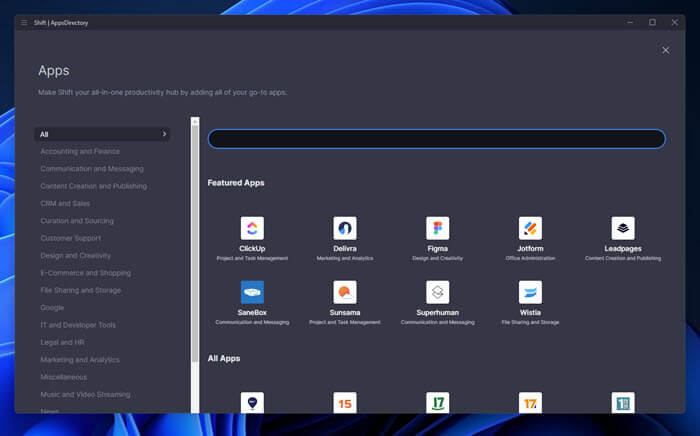Open the hamburger menu in title bar

(24, 22)
